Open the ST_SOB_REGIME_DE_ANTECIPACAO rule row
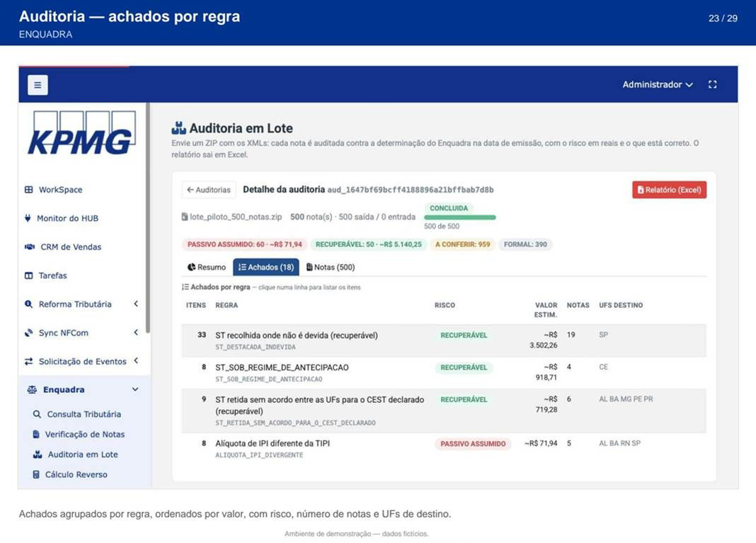The height and width of the screenshot is (543, 756). coord(444,373)
